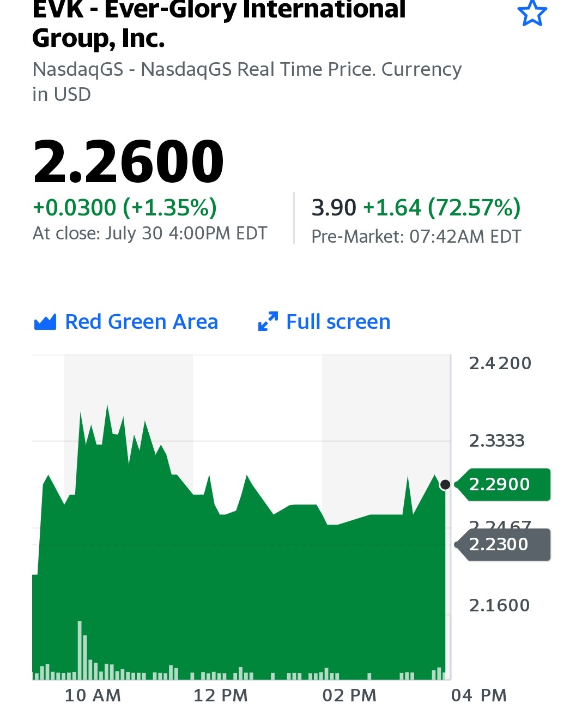588x709 pixels.
Task: Click the Full screen expand arrows icon
Action: coord(268,322)
